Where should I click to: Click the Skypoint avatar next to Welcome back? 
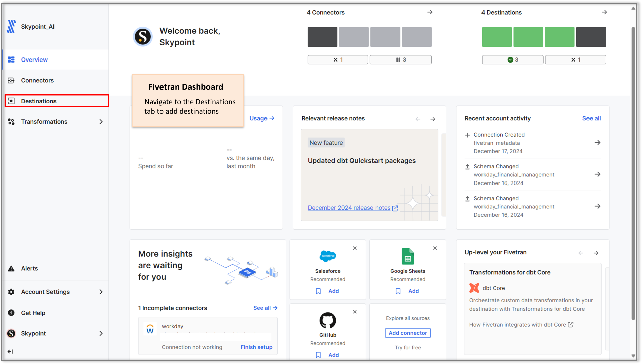(143, 37)
